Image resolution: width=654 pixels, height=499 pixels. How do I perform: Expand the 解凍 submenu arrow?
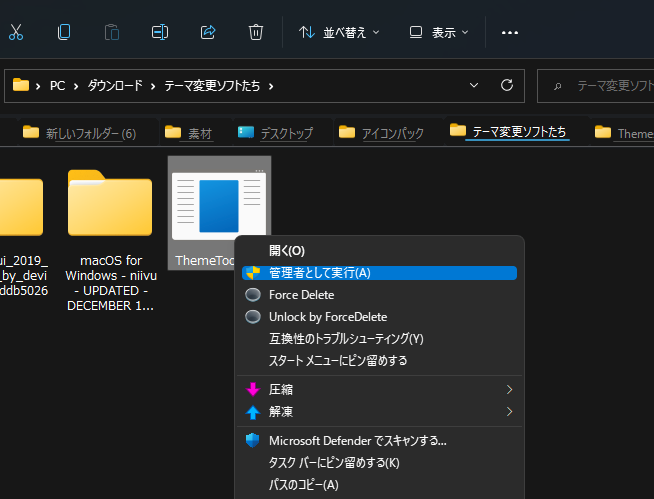click(509, 412)
